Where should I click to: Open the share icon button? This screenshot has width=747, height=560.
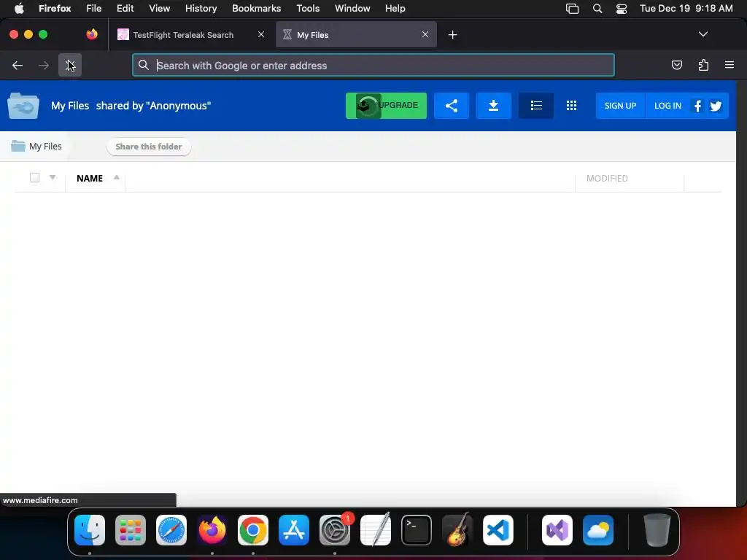[451, 106]
